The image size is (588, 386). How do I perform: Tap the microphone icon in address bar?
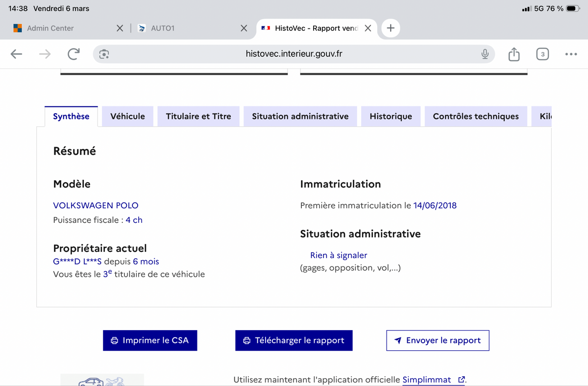coord(485,54)
